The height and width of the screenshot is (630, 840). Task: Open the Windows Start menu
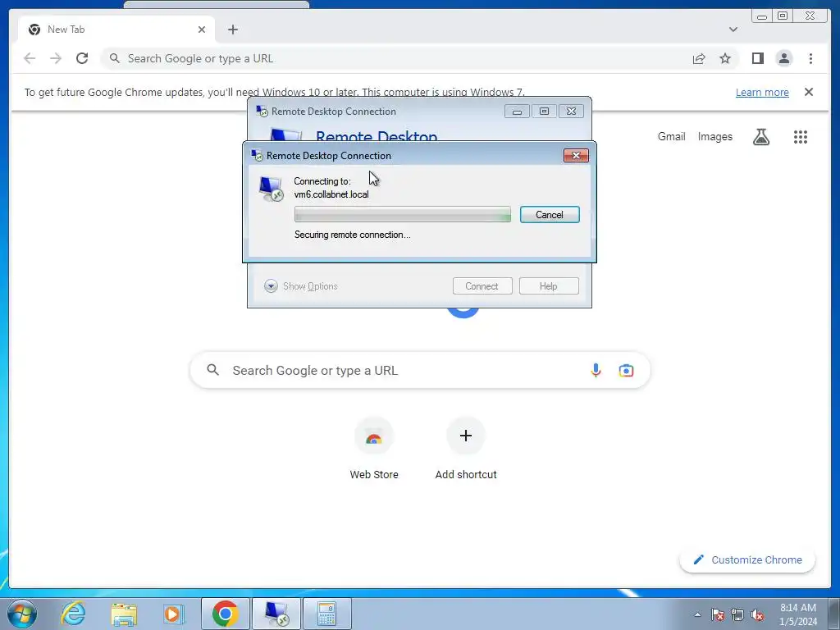[21, 614]
